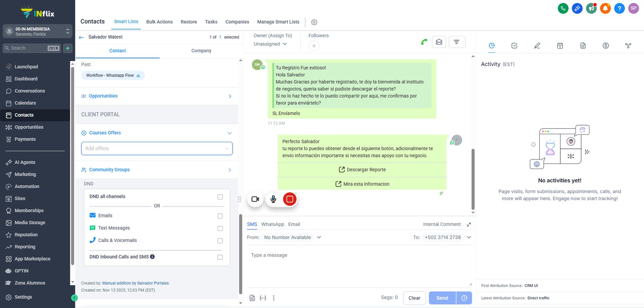Open the Descargar Reporte link in message
Image resolution: width=644 pixels, height=308 pixels.
coord(362,170)
